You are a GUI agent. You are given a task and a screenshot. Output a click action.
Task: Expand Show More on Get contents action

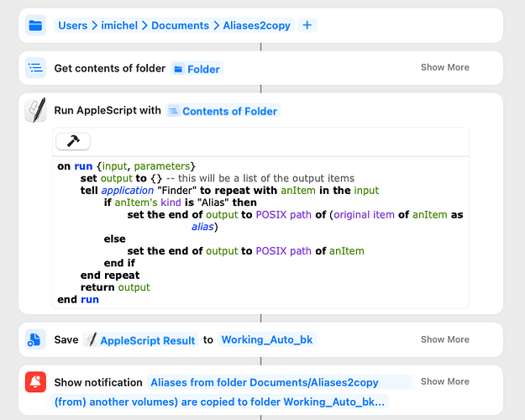(x=444, y=67)
